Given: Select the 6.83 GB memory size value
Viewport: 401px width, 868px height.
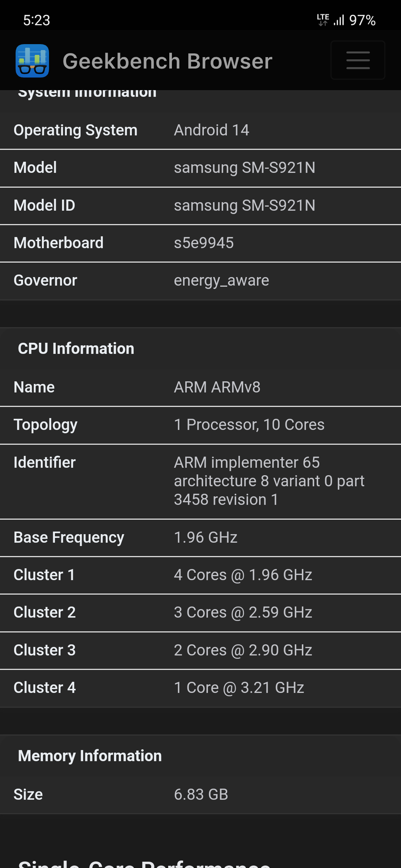Looking at the screenshot, I should (x=201, y=795).
